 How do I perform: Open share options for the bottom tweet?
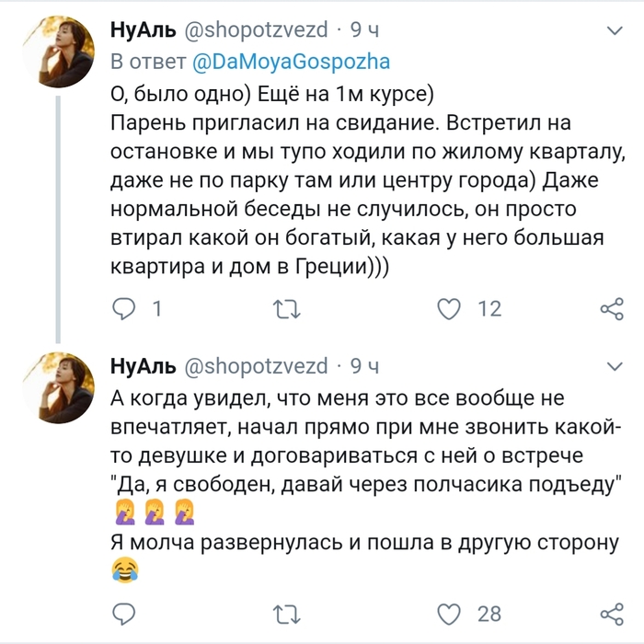[x=611, y=614]
